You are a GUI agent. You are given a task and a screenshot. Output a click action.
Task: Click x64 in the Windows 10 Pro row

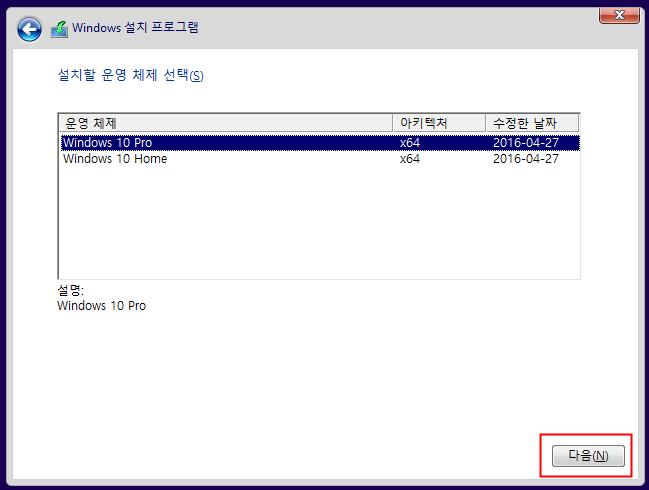pyautogui.click(x=410, y=143)
